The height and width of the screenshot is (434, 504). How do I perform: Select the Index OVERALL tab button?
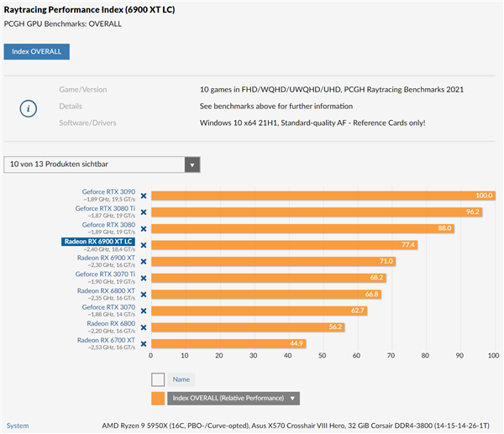point(37,52)
